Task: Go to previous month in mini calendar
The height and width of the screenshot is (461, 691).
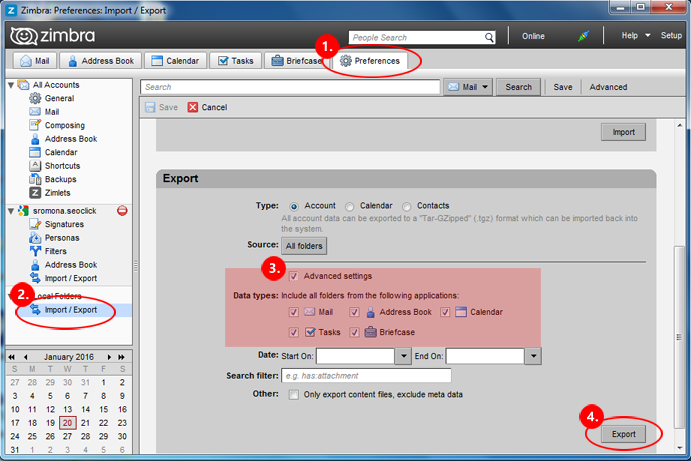Action: click(25, 357)
